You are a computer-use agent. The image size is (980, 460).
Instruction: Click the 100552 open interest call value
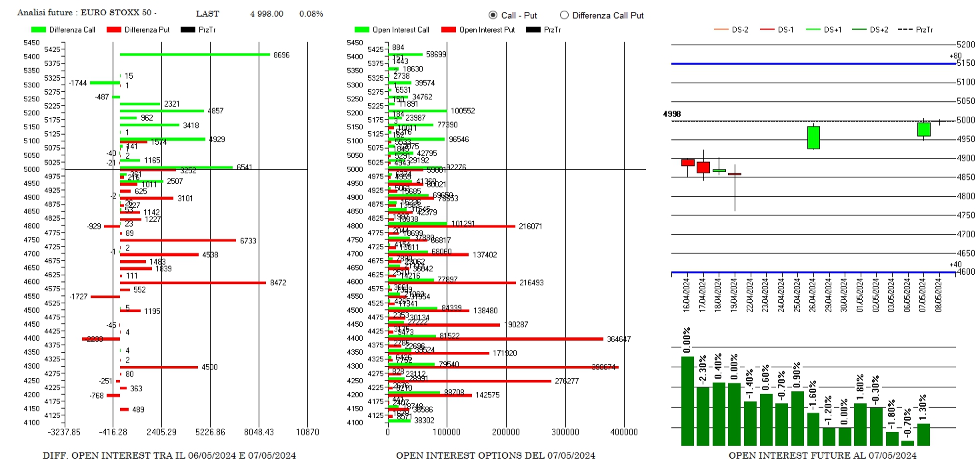(463, 111)
